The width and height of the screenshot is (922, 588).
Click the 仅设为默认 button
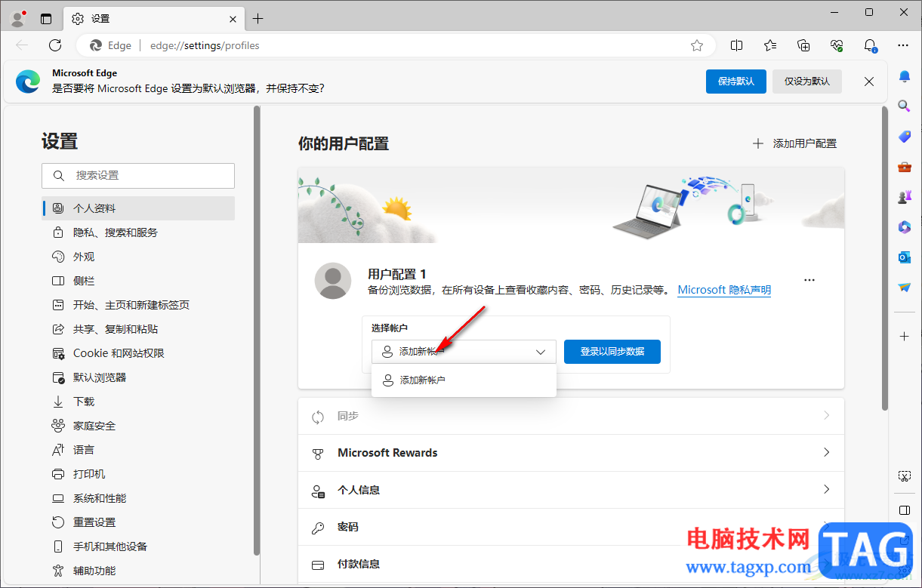pyautogui.click(x=806, y=82)
